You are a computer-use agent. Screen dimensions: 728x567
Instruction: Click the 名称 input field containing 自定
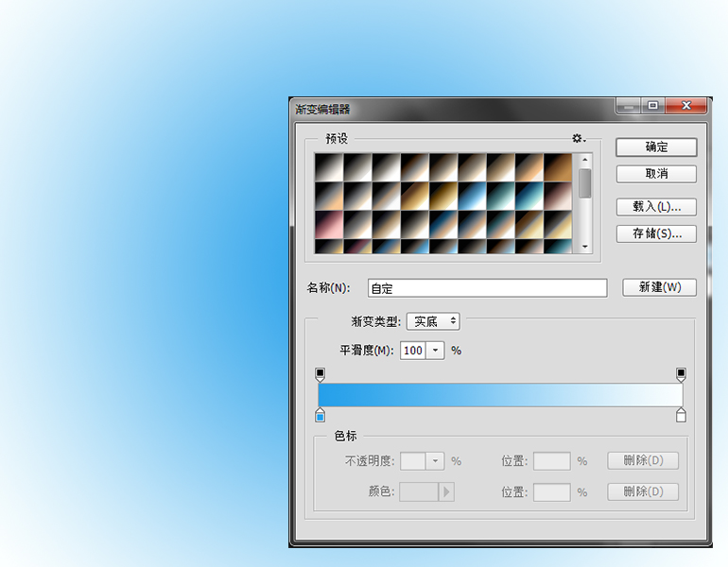tap(487, 288)
